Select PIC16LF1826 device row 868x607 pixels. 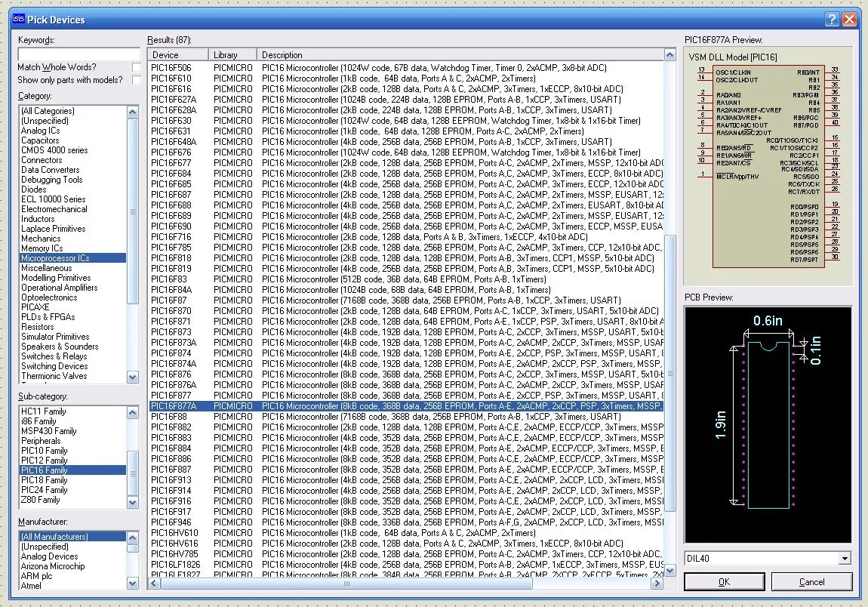406,565
